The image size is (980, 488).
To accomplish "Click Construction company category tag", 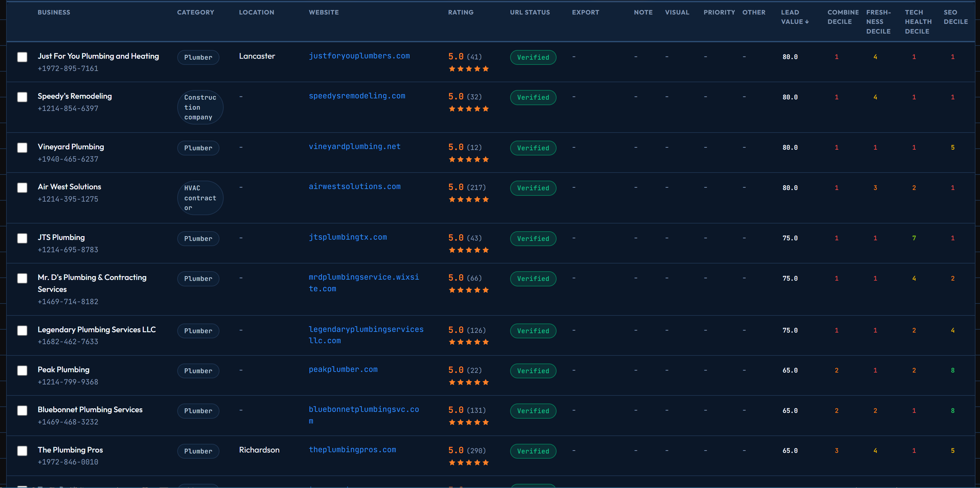I will point(200,107).
